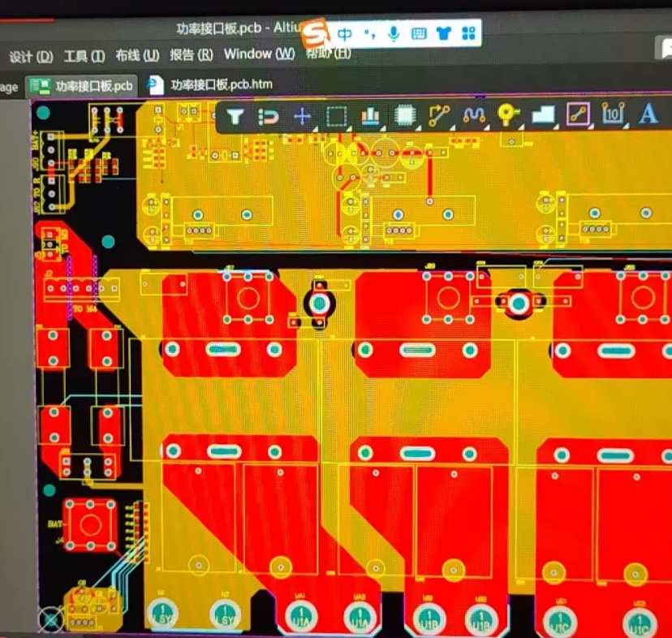The image size is (672, 638).
Task: Choose the Place Via tool
Action: pos(508,114)
